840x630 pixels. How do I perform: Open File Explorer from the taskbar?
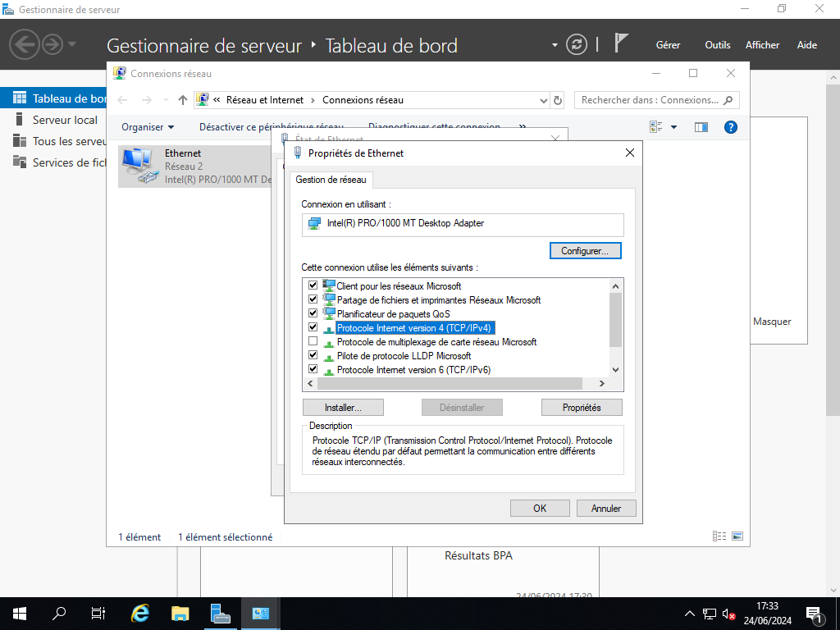tap(180, 613)
